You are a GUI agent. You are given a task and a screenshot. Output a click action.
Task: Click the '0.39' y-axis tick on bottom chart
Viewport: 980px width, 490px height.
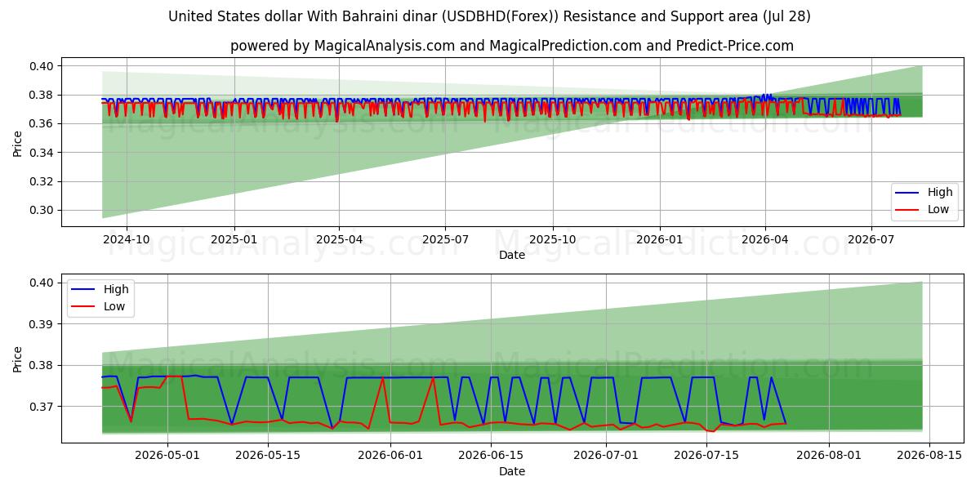tap(42, 324)
